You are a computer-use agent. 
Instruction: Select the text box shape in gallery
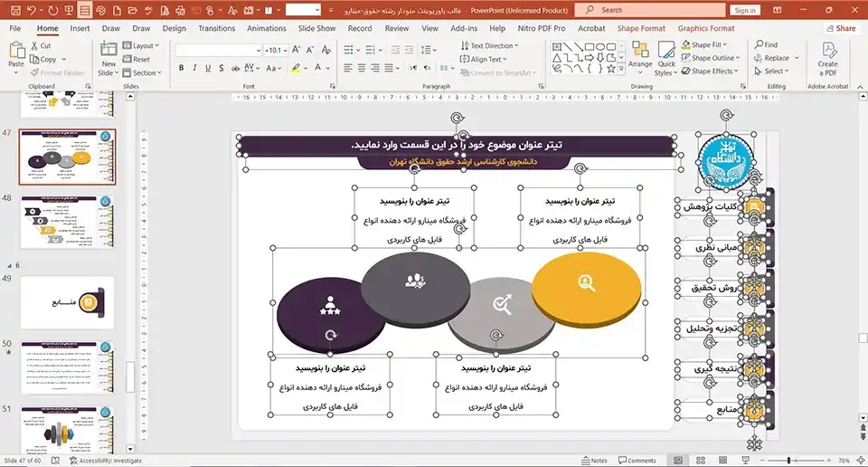point(557,47)
